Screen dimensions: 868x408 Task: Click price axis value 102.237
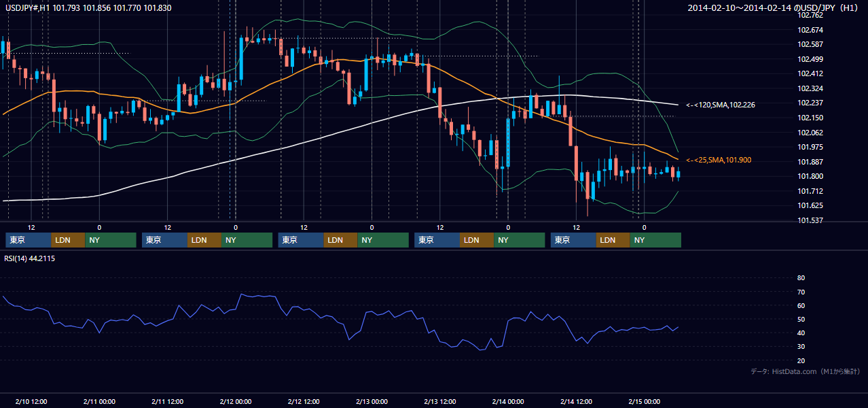(809, 103)
